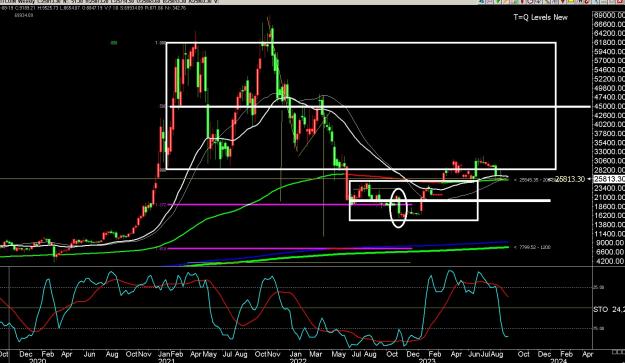Click the 28200.00 price axis label

click(609, 170)
